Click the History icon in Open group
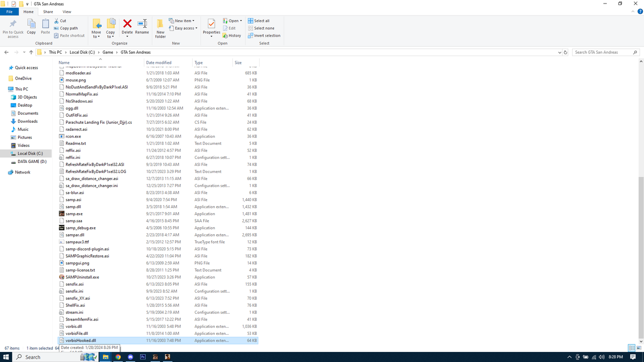This screenshot has width=644, height=362. point(225,36)
